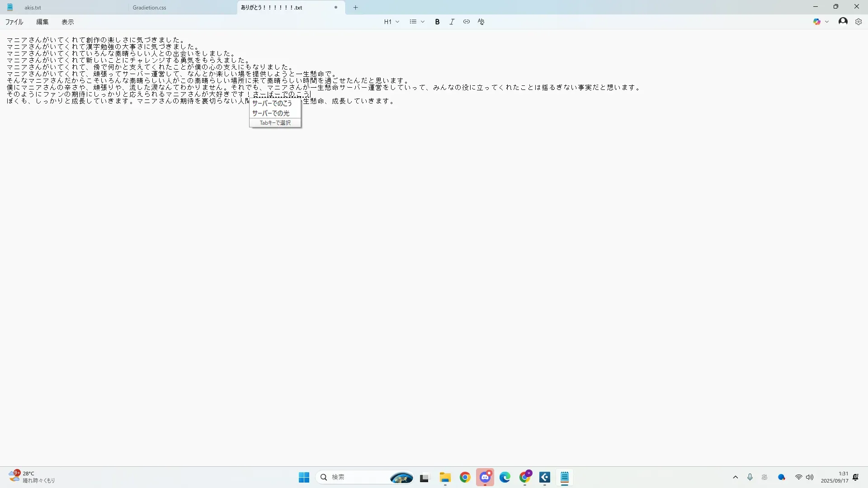The image size is (868, 488).
Task: Toggle bold formatting in Notepad toolbar
Action: point(437,22)
